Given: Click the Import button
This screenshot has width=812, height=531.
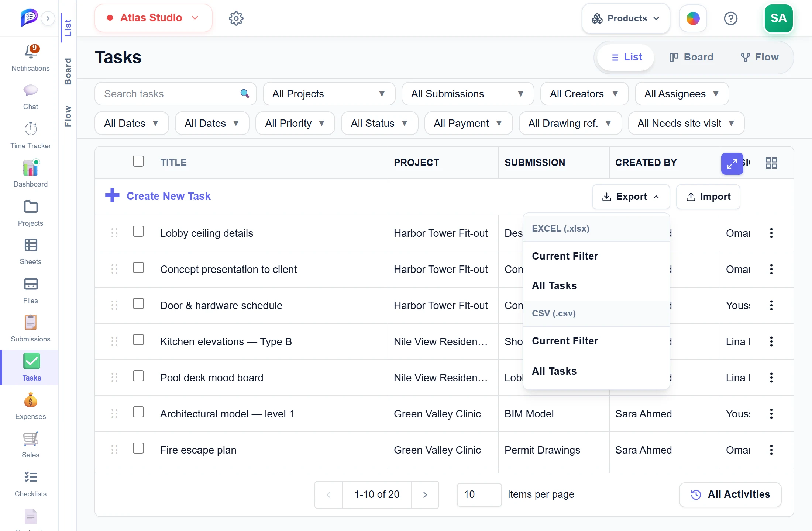Looking at the screenshot, I should 708,197.
